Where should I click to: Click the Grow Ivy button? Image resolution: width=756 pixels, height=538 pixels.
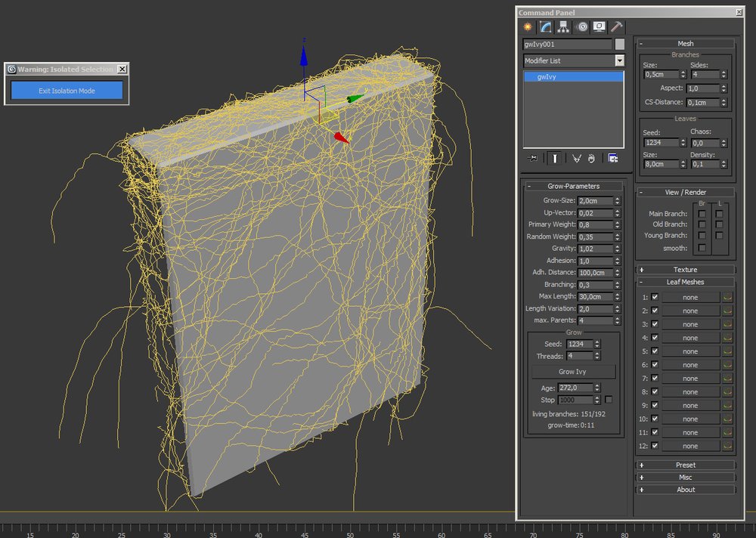[x=573, y=372]
